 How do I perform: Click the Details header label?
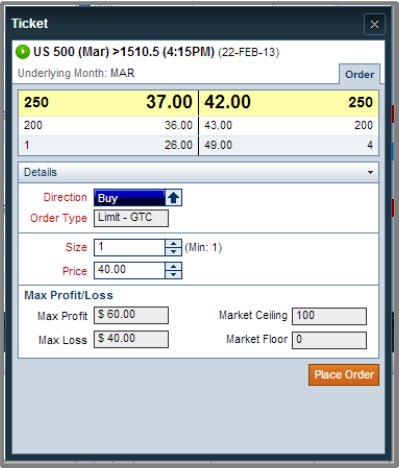[40, 172]
